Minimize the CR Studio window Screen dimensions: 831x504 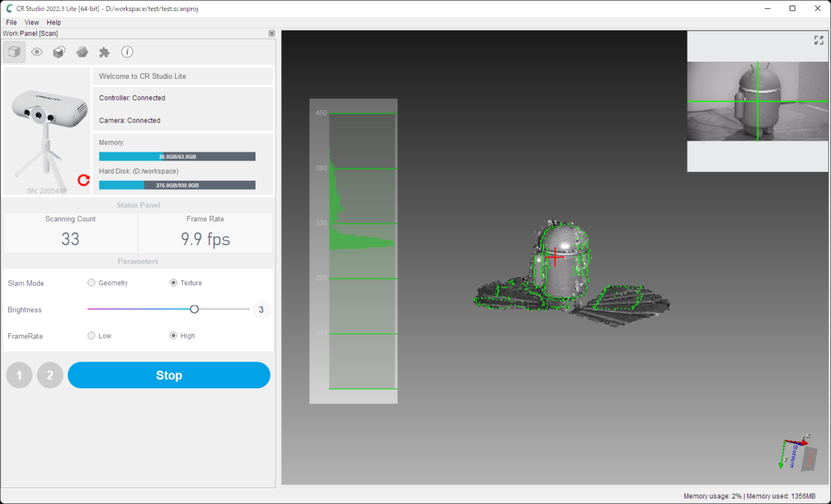point(767,9)
